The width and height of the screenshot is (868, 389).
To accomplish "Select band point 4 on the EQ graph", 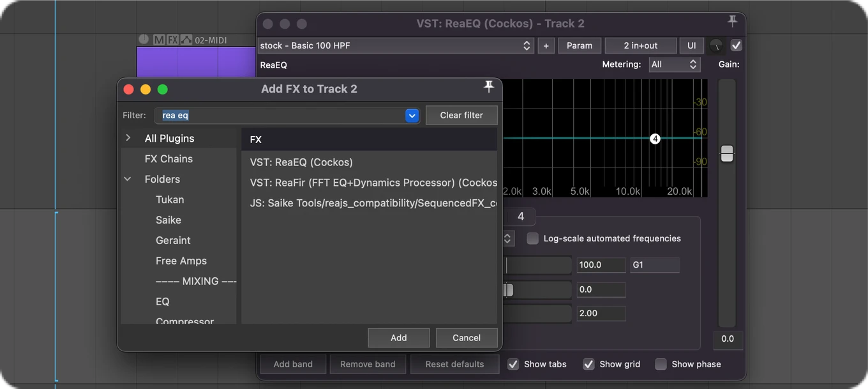I will [x=655, y=139].
